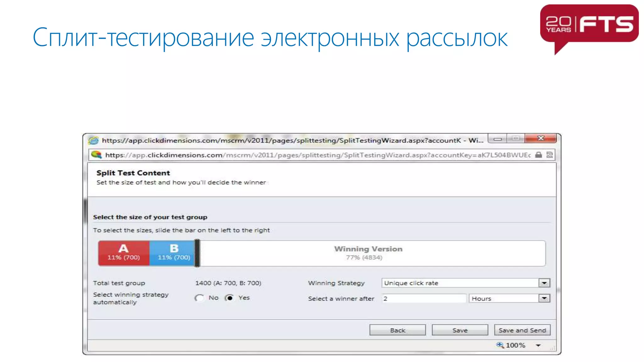
Task: Click the 'Split Test Content' heading
Action: [133, 173]
